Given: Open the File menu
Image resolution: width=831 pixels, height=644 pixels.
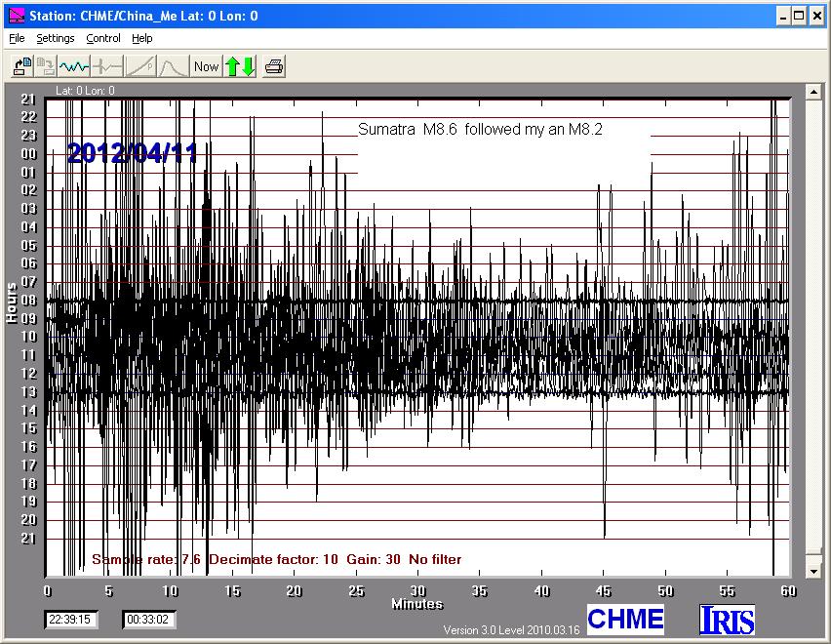Looking at the screenshot, I should point(17,39).
